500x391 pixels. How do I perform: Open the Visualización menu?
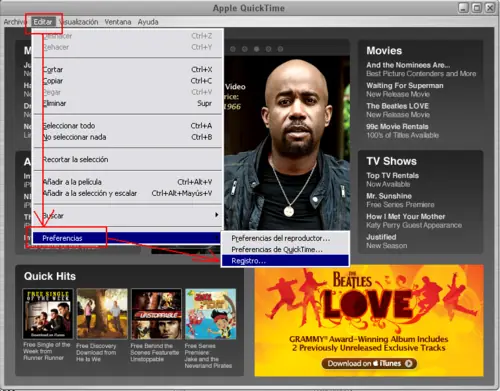click(79, 22)
